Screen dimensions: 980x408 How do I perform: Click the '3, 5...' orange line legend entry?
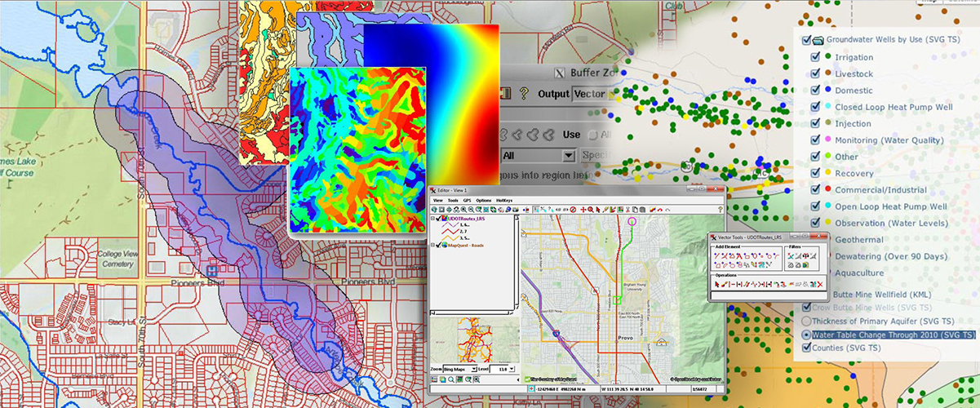point(456,237)
